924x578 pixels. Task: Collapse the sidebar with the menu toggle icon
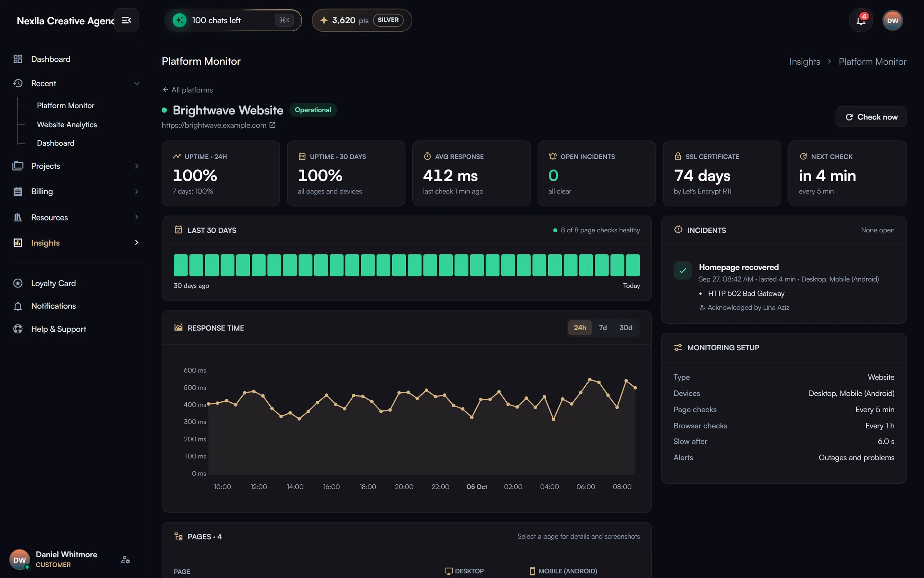126,20
